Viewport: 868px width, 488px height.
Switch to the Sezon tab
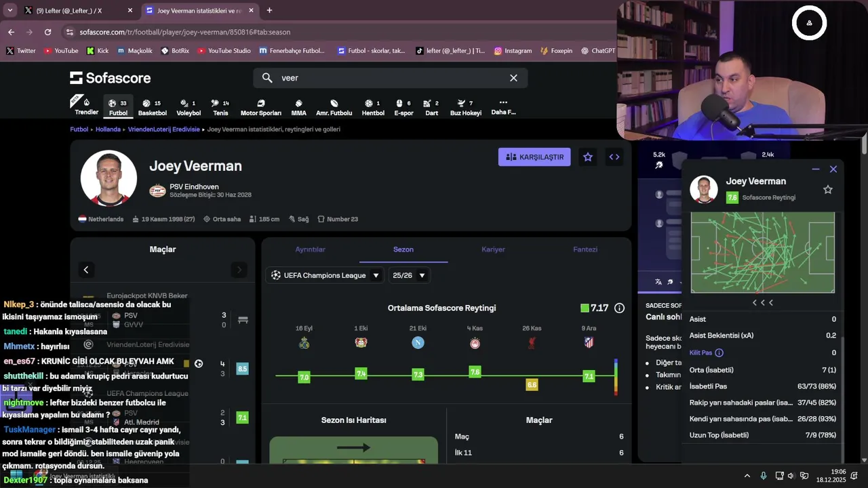(x=403, y=249)
